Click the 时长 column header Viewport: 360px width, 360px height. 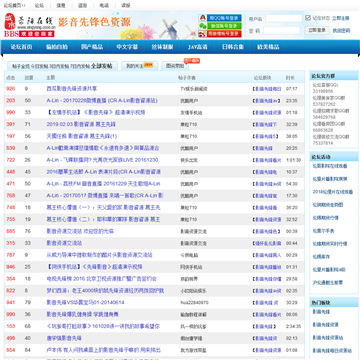tap(290, 78)
